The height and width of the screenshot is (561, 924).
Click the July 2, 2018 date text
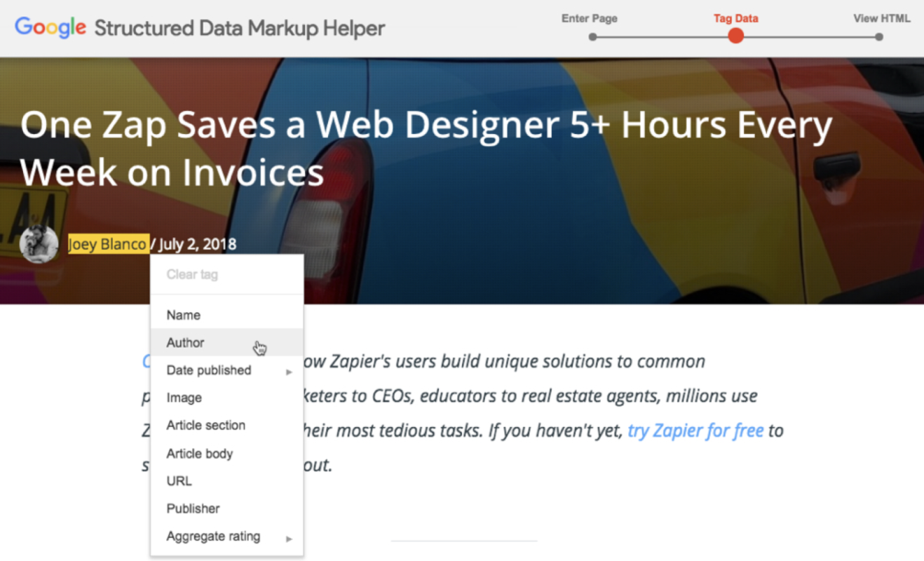[x=197, y=244]
